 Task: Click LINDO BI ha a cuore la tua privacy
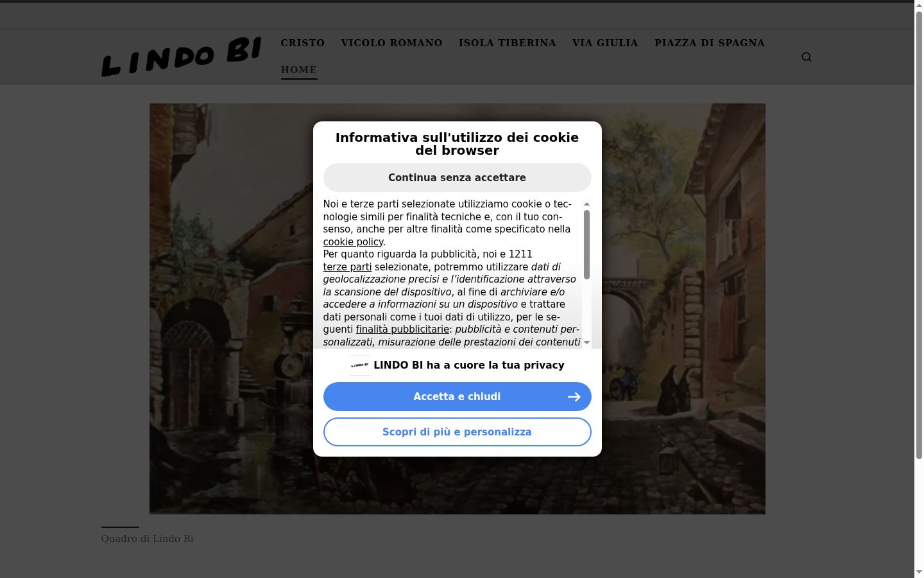pyautogui.click(x=469, y=365)
